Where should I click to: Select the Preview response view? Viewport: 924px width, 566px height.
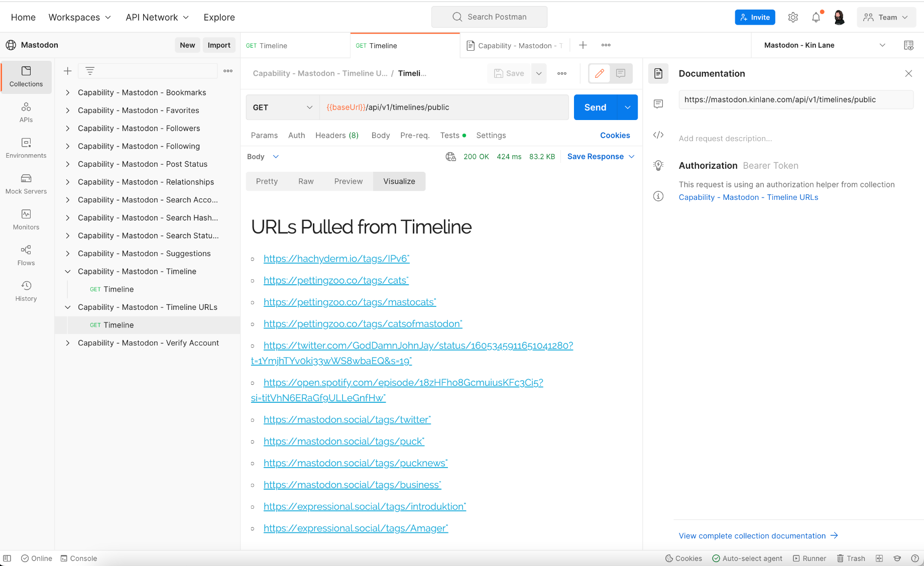tap(349, 181)
